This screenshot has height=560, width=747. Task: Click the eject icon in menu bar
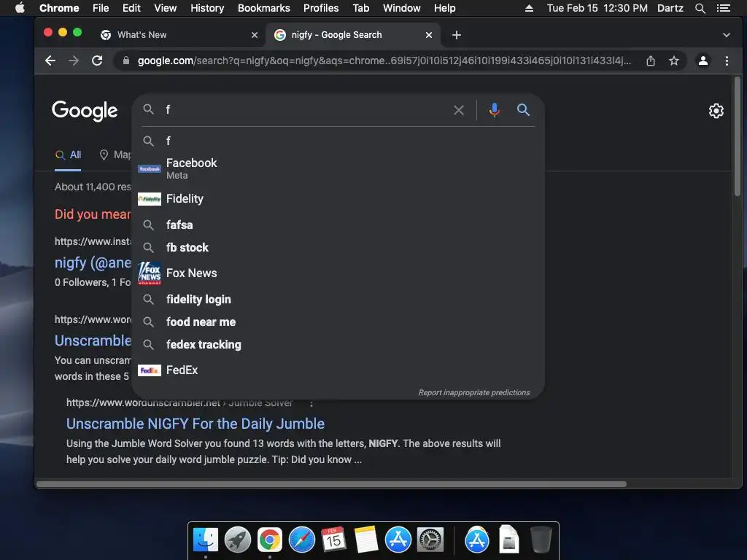coord(529,8)
